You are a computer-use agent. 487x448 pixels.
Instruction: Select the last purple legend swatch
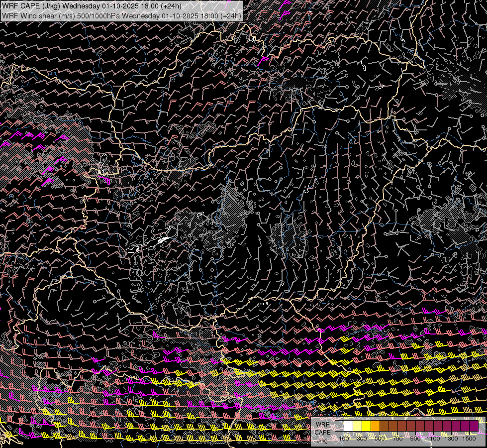[474, 426]
